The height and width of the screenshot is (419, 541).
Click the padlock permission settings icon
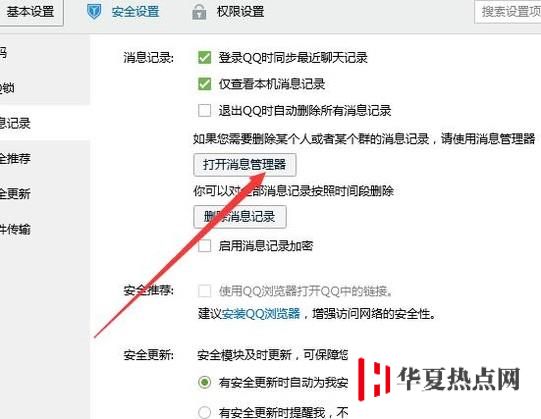tap(199, 12)
